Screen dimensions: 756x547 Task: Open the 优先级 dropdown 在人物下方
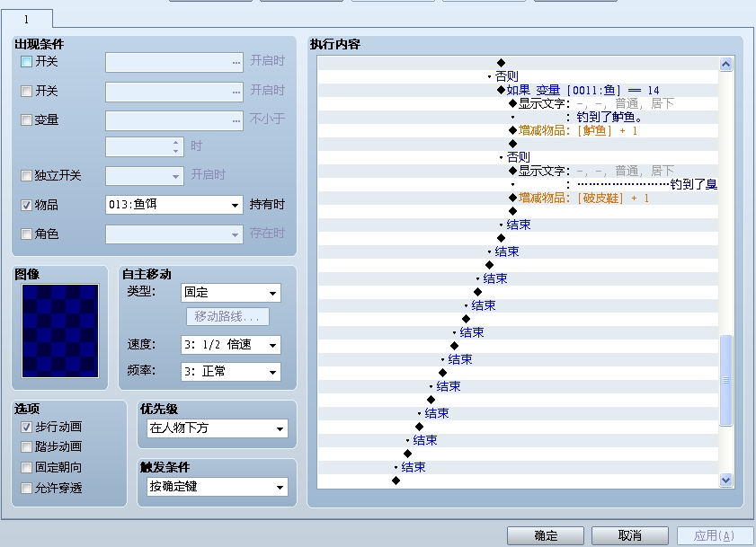218,428
